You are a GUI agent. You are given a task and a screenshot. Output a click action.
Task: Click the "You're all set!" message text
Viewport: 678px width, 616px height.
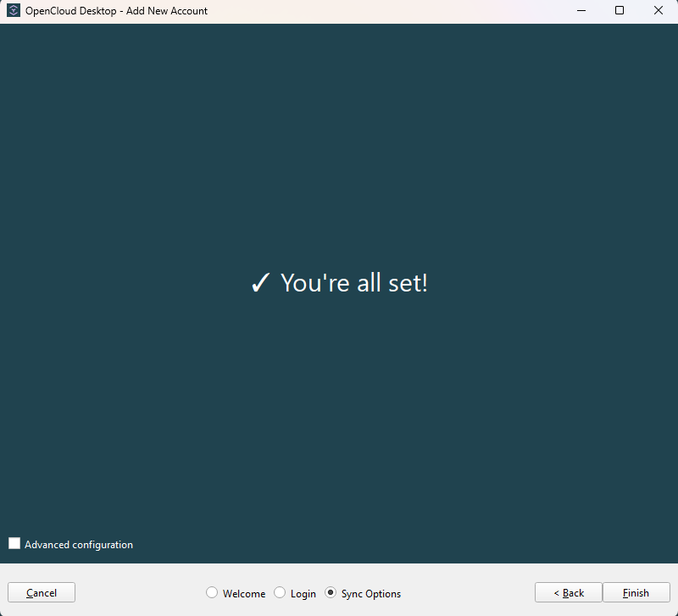point(354,283)
